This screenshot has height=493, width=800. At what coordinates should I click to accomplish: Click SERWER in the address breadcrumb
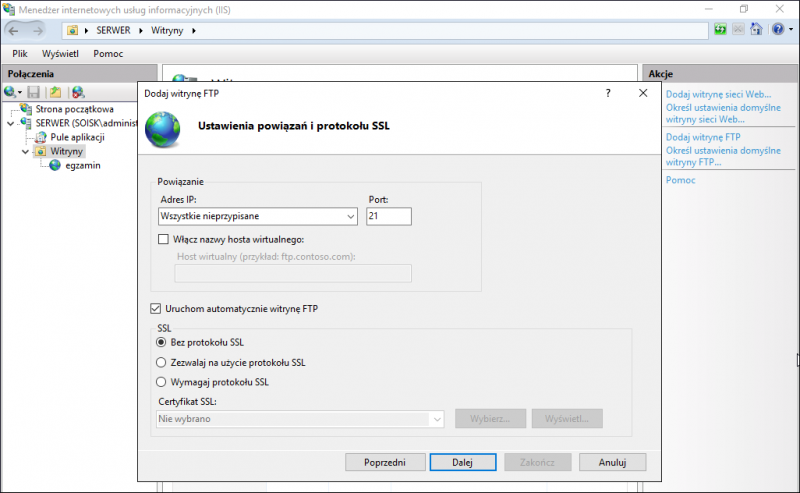point(113,31)
